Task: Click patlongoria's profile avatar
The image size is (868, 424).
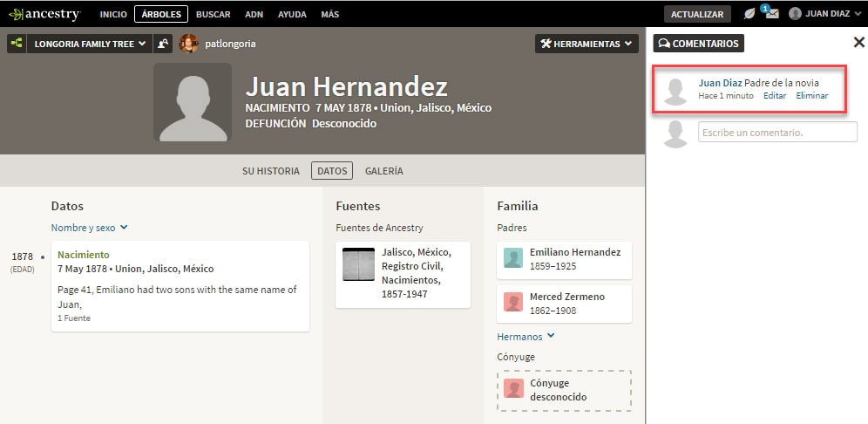Action: tap(189, 44)
